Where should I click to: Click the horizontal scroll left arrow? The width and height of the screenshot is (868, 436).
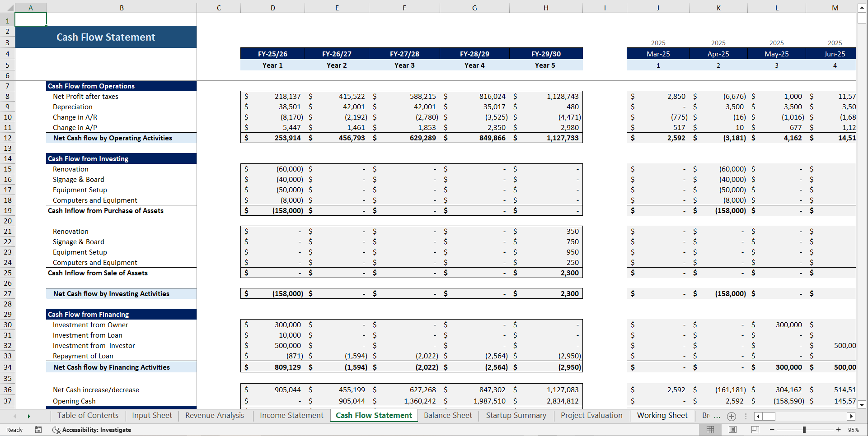[758, 416]
